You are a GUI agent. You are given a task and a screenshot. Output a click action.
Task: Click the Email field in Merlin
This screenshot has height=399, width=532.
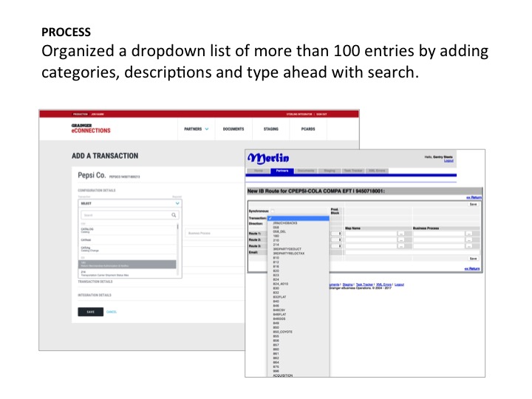(412, 253)
